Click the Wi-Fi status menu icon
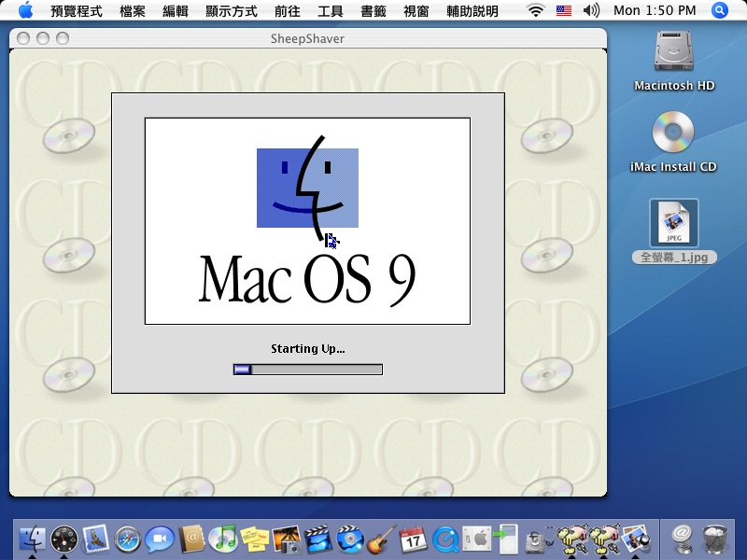 coord(536,10)
